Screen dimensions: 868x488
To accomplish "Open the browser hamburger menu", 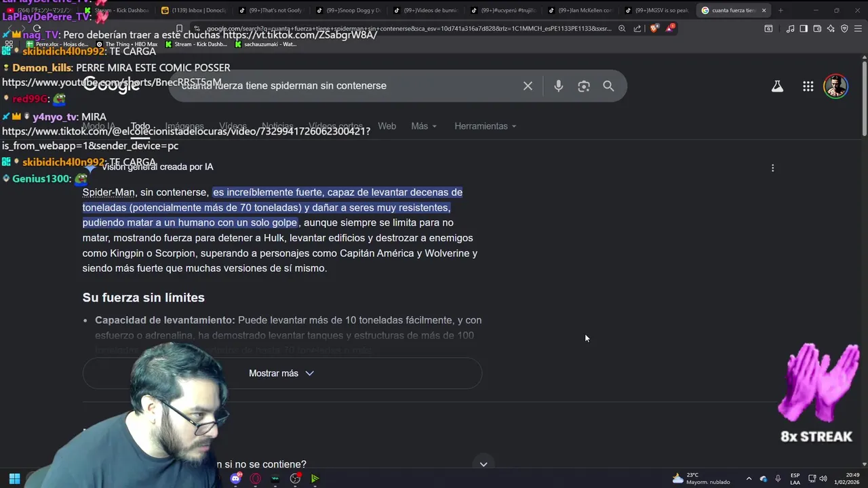I will 858,28.
